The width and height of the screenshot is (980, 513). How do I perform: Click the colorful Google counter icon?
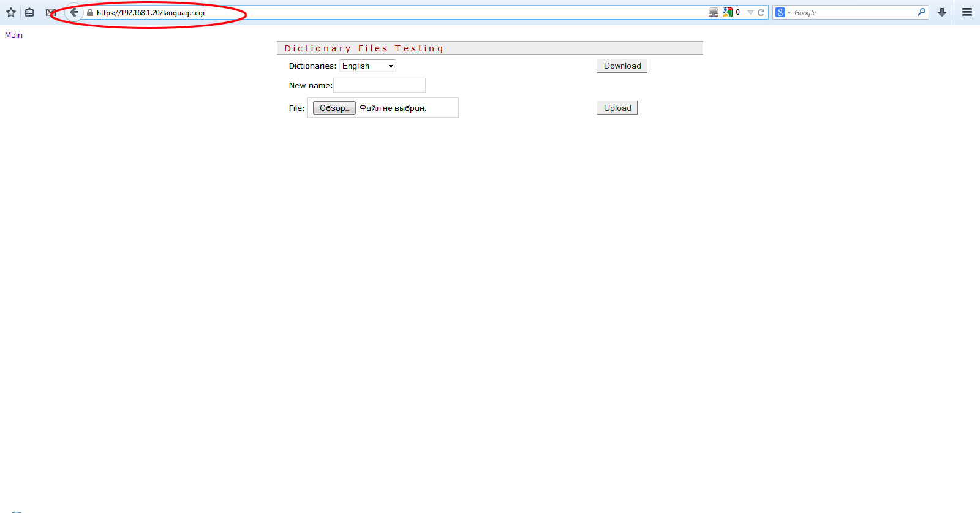click(728, 12)
